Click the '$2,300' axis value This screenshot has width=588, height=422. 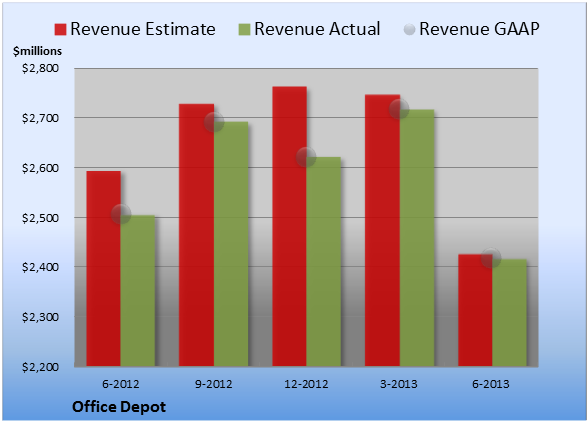tap(40, 317)
